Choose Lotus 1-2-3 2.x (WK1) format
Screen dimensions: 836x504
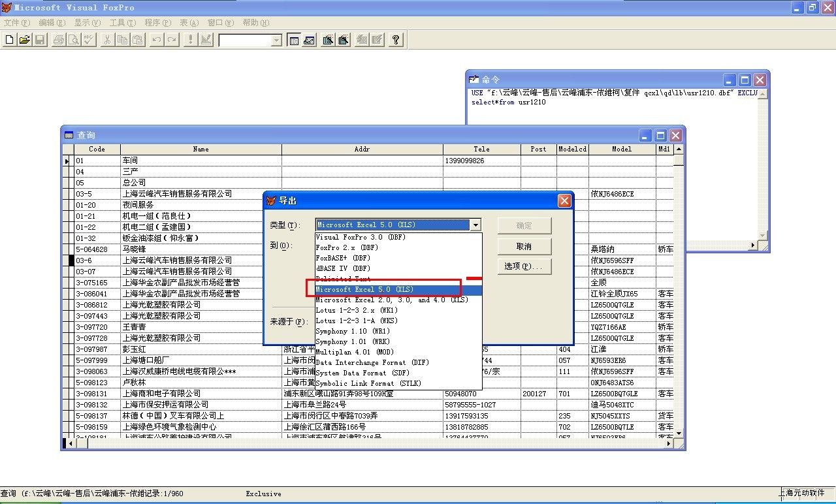(x=357, y=310)
